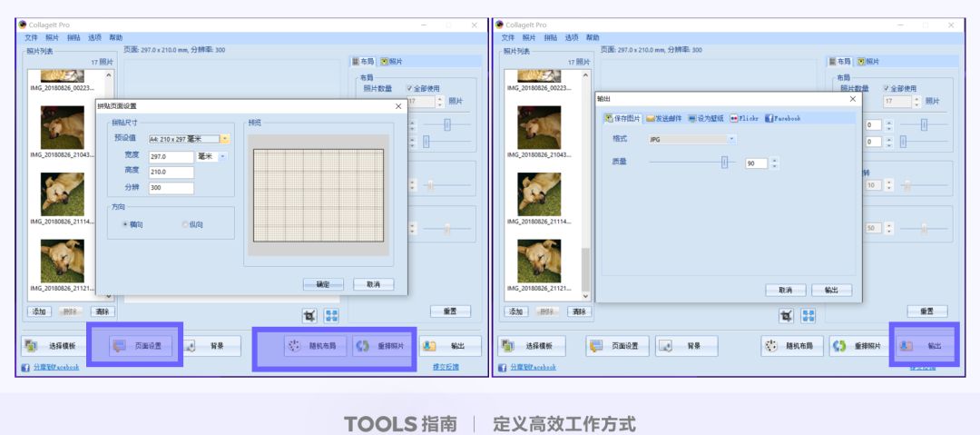980x435 pixels.
Task: Click 重置 button in window with 输出 dialog
Action: [926, 311]
